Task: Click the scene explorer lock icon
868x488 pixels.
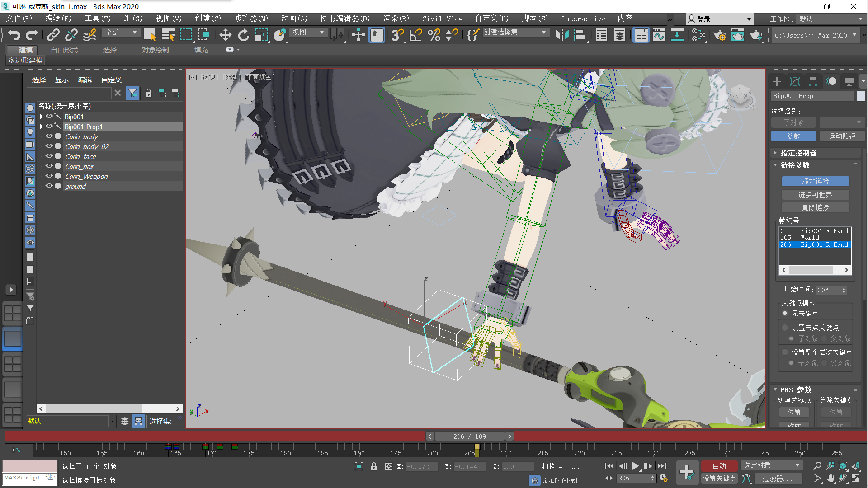Action: 148,93
